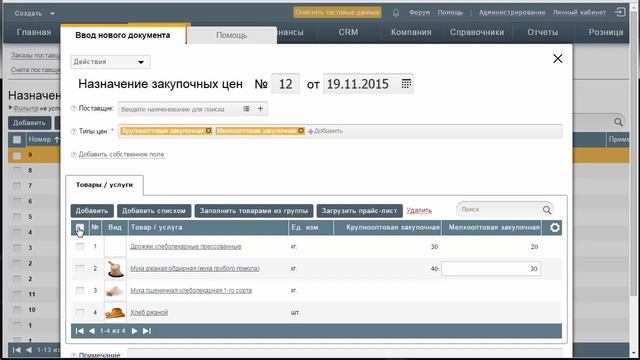The height and width of the screenshot is (360, 640).
Task: Open Компания in main menu
Action: point(411,32)
